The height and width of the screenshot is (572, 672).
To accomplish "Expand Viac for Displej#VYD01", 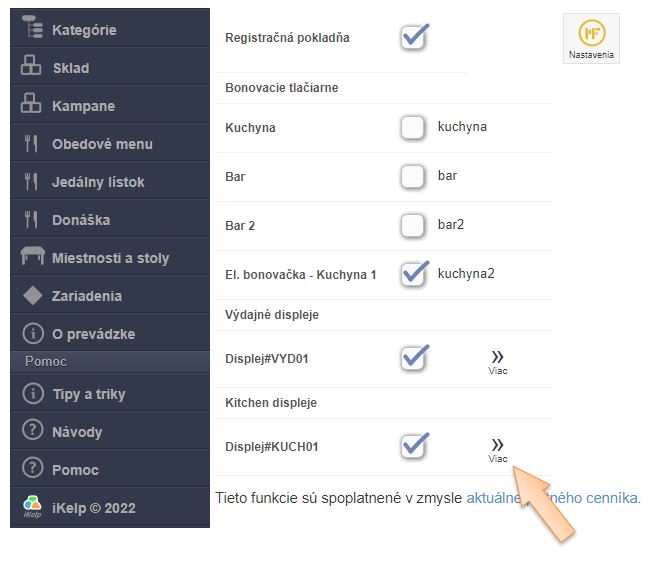I will tap(497, 361).
